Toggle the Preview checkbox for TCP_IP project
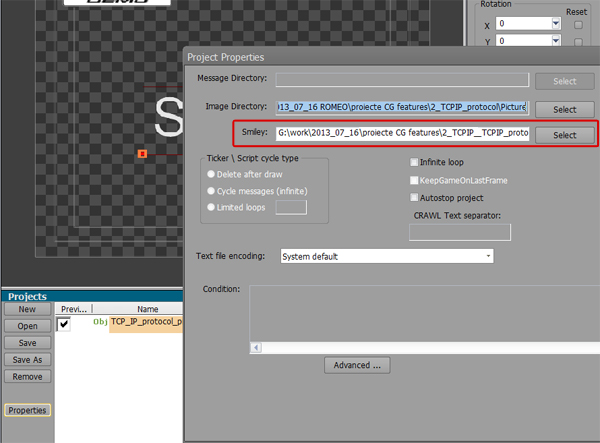The image size is (600, 443). point(64,324)
